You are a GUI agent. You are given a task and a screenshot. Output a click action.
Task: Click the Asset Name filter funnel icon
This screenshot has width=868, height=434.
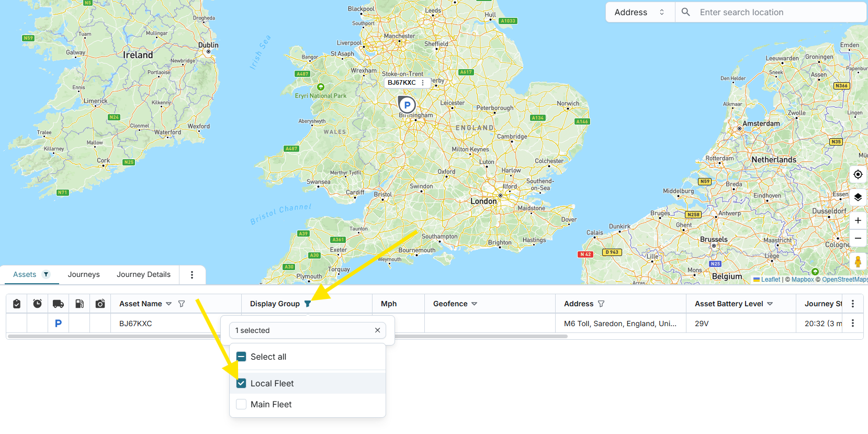click(x=182, y=304)
